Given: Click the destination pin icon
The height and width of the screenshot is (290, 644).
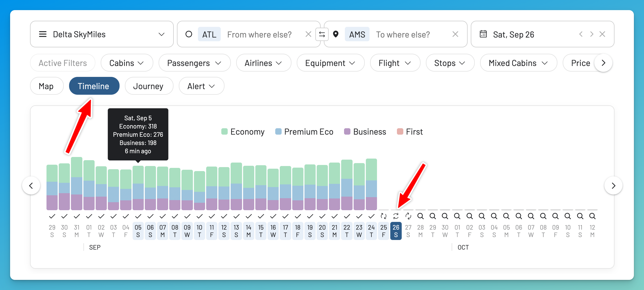Looking at the screenshot, I should pyautogui.click(x=336, y=34).
